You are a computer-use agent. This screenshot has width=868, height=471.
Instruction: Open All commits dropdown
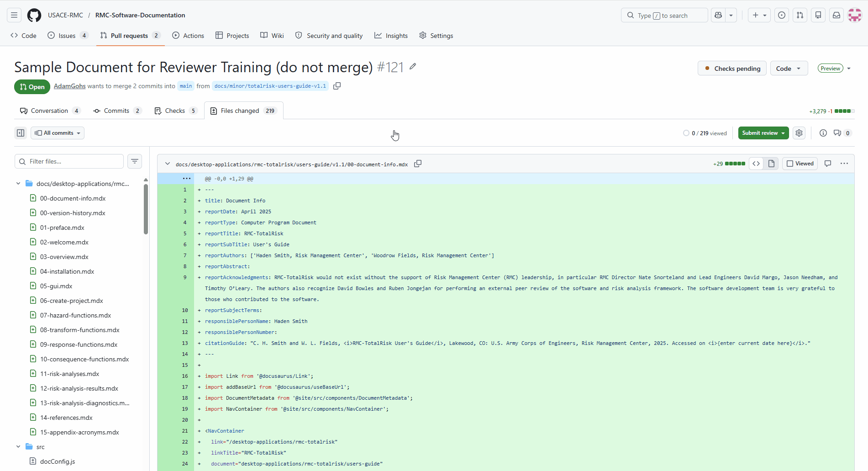(58, 133)
